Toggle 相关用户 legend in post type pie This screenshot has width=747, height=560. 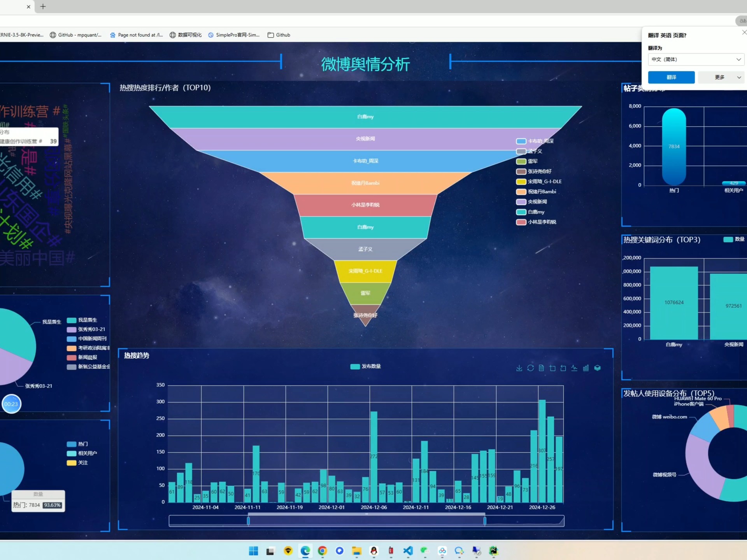(82, 453)
